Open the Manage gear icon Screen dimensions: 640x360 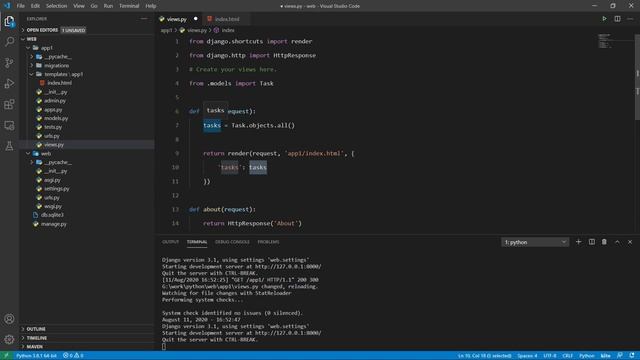click(x=9, y=339)
